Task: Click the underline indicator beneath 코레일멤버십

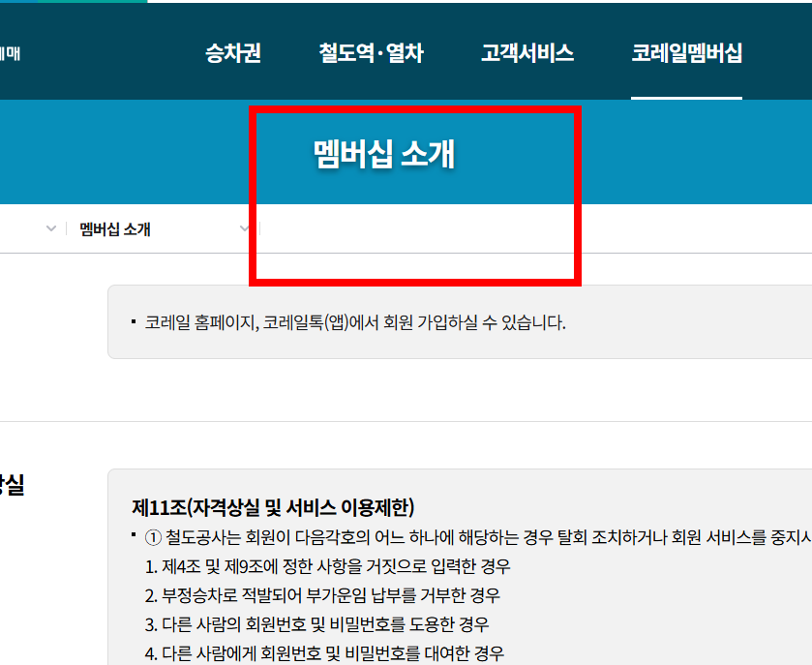Action: pos(687,98)
